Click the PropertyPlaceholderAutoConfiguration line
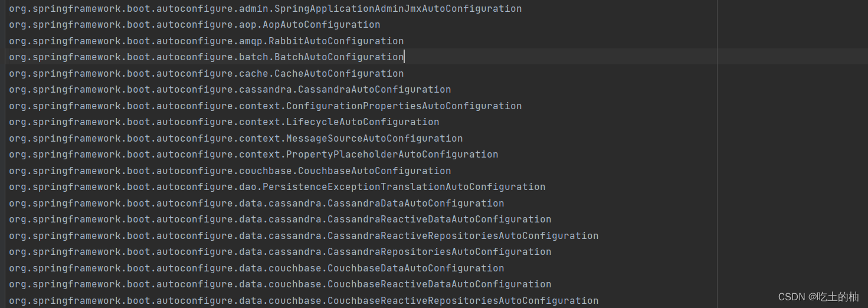 254,155
